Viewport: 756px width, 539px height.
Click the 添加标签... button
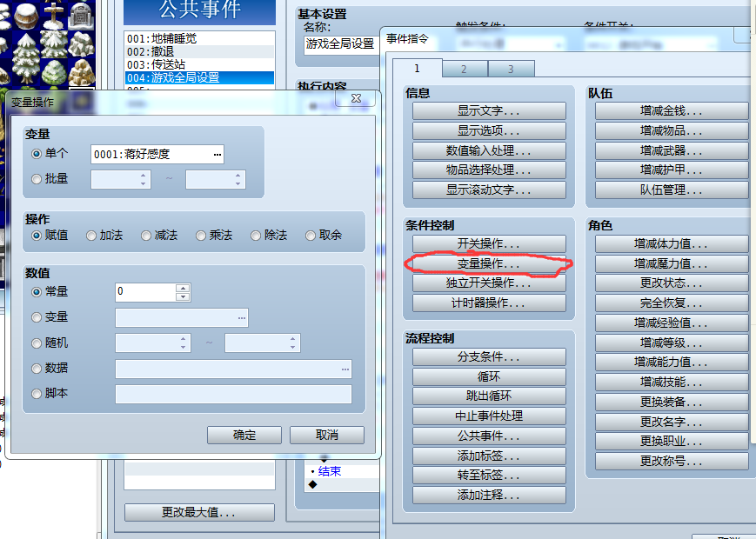pyautogui.click(x=489, y=456)
